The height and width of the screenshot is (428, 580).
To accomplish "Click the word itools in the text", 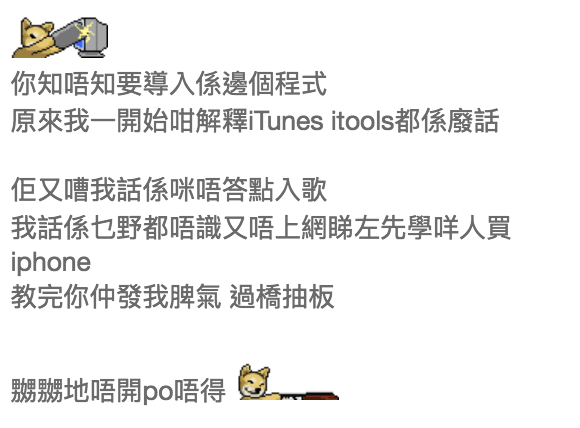I will click(362, 121).
